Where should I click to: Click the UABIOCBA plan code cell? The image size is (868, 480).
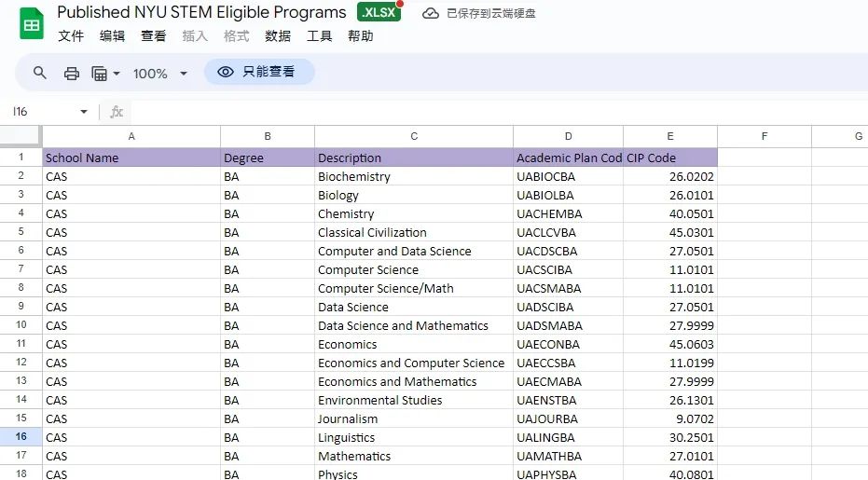[x=568, y=176]
